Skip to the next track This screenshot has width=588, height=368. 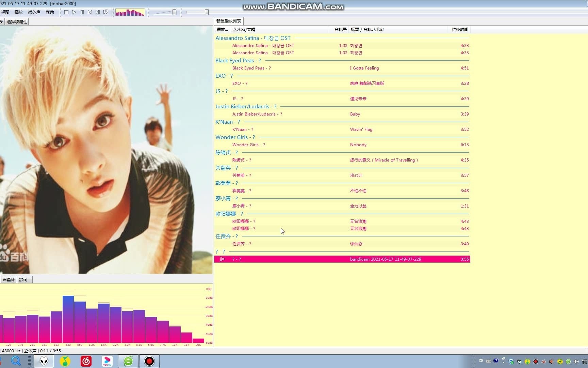[98, 12]
